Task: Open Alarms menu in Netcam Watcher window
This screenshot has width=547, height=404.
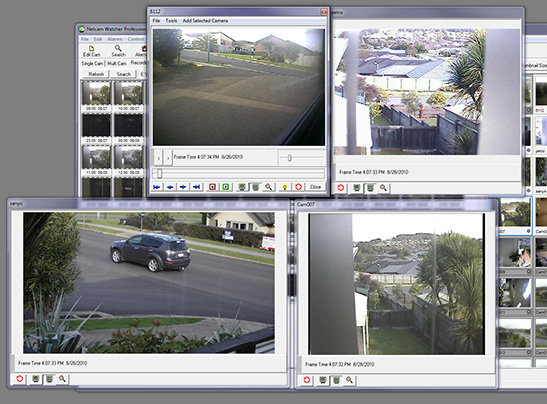Action: (115, 39)
